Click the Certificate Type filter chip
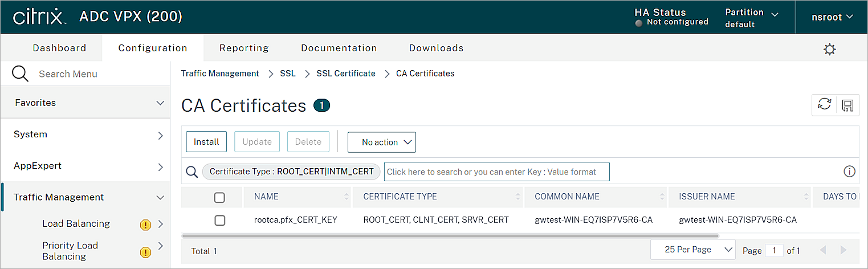The image size is (868, 269). [x=291, y=172]
